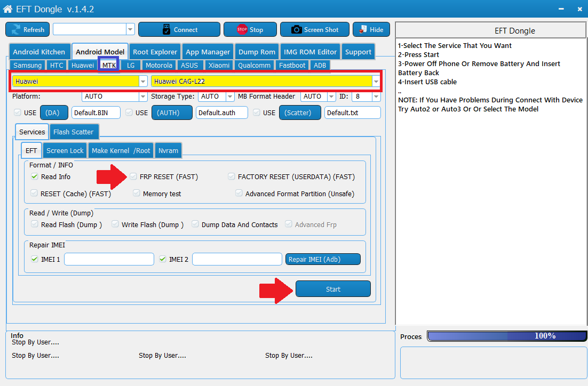Click the (DA) file button
Image resolution: width=588 pixels, height=386 pixels.
click(x=54, y=112)
